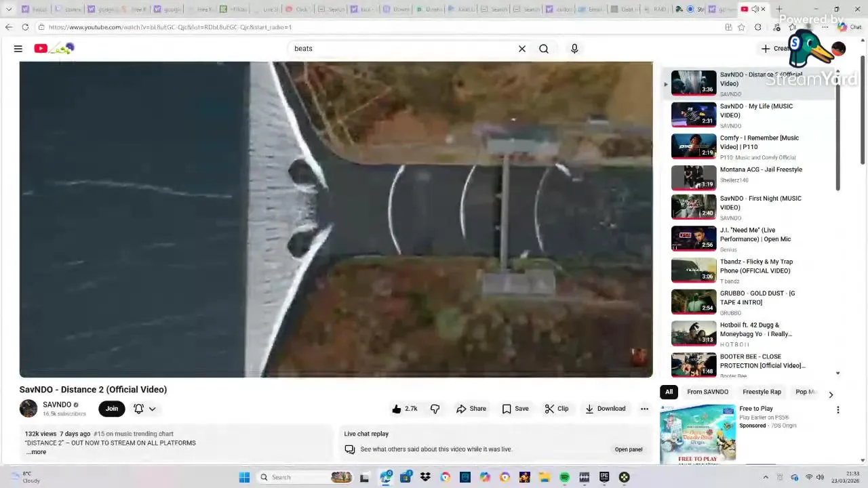Open Dropbox from the taskbar

(x=425, y=477)
